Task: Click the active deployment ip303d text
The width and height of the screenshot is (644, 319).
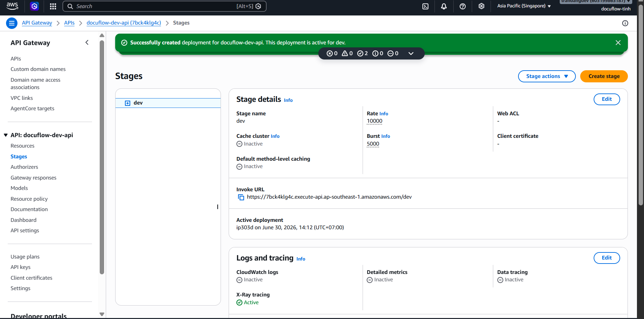Action: pos(290,228)
